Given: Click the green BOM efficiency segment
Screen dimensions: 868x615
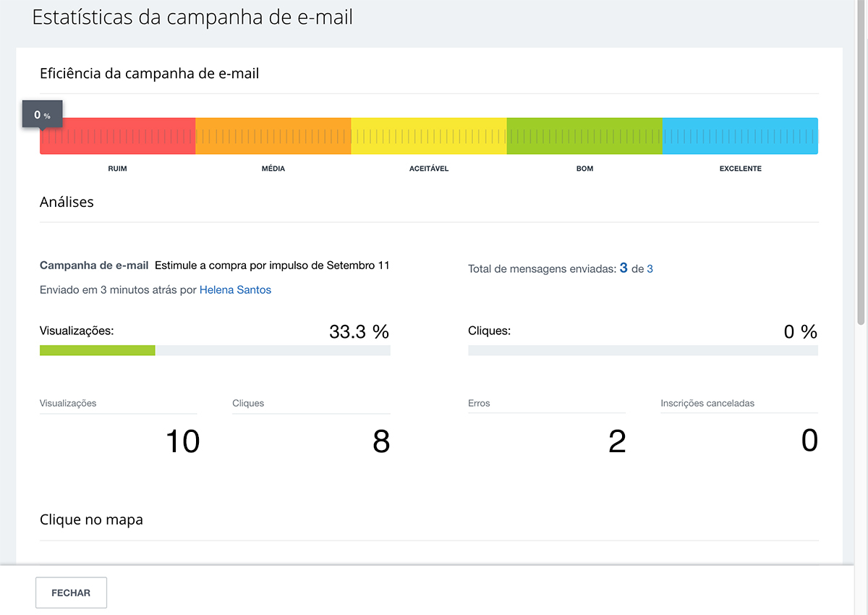Looking at the screenshot, I should (584, 136).
